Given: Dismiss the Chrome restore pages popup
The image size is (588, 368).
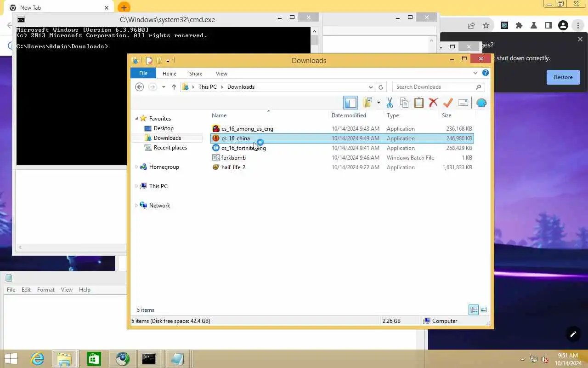Looking at the screenshot, I should pos(580,40).
